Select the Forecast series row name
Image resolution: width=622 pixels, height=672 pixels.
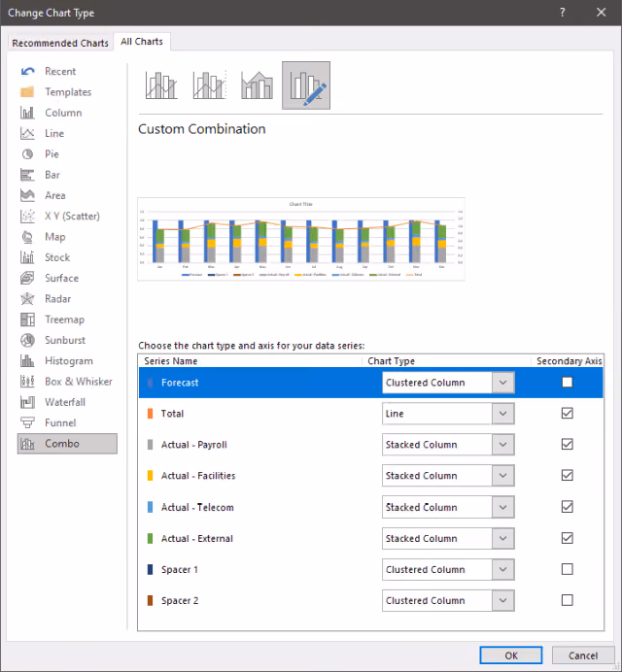pyautogui.click(x=180, y=383)
